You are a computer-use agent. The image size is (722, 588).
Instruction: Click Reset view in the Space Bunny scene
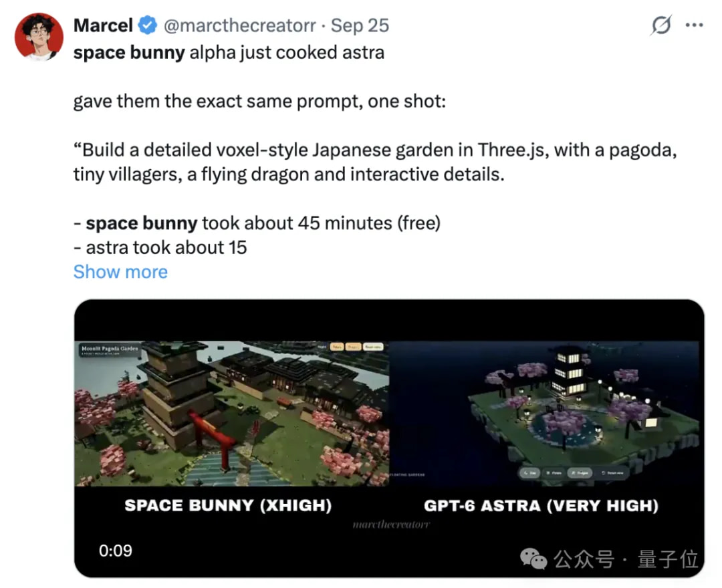click(x=373, y=347)
